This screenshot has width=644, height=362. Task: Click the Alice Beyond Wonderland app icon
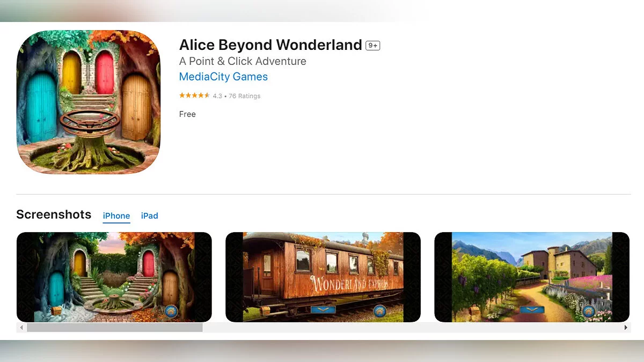pyautogui.click(x=89, y=102)
